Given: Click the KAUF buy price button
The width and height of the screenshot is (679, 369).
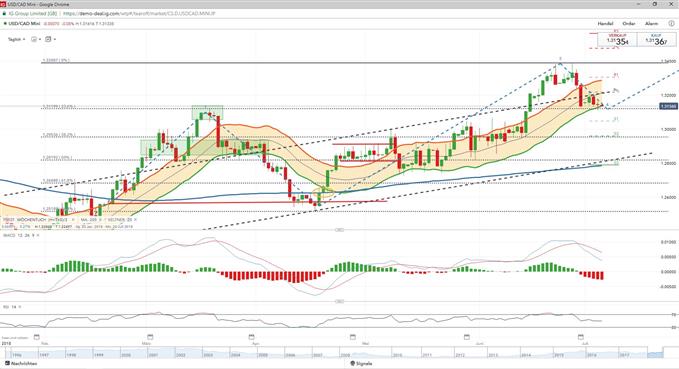Looking at the screenshot, I should [656, 40].
